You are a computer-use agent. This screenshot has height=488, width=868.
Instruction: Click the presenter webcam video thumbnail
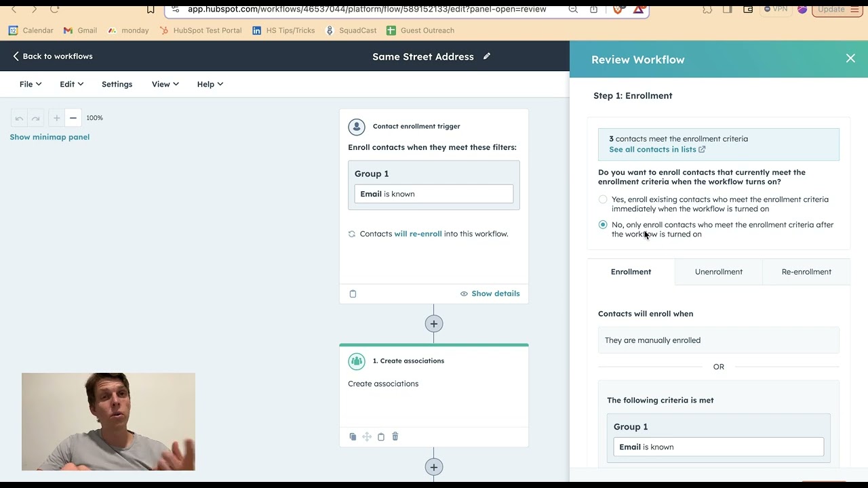click(x=108, y=422)
